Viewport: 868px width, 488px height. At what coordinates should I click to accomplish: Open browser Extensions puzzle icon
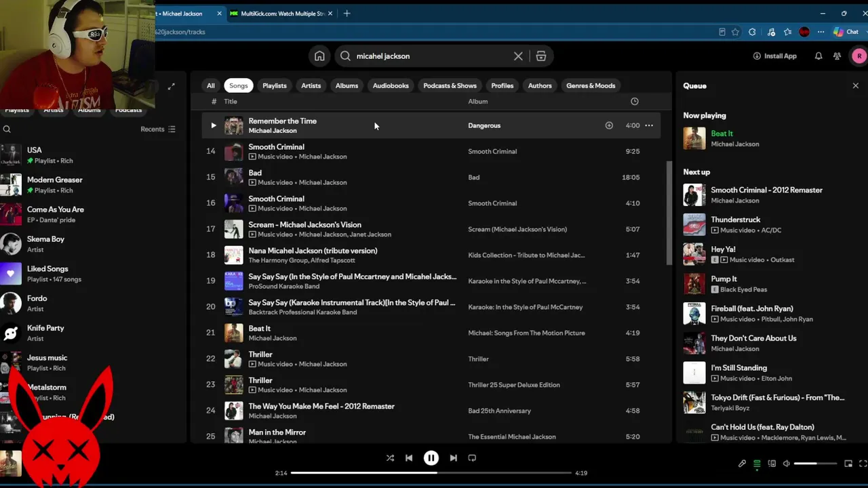pos(752,32)
